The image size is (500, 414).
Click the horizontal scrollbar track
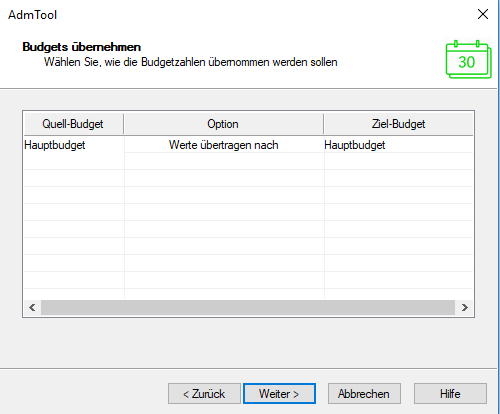[248, 307]
